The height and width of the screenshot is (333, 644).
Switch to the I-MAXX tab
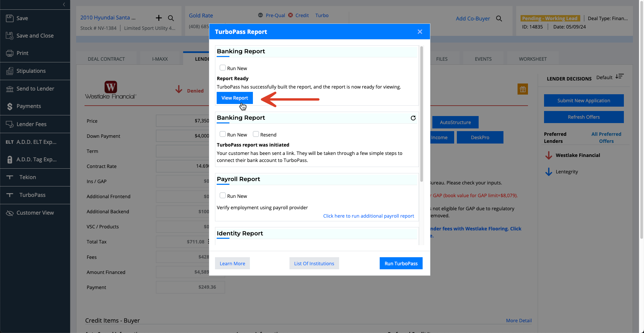click(x=160, y=59)
